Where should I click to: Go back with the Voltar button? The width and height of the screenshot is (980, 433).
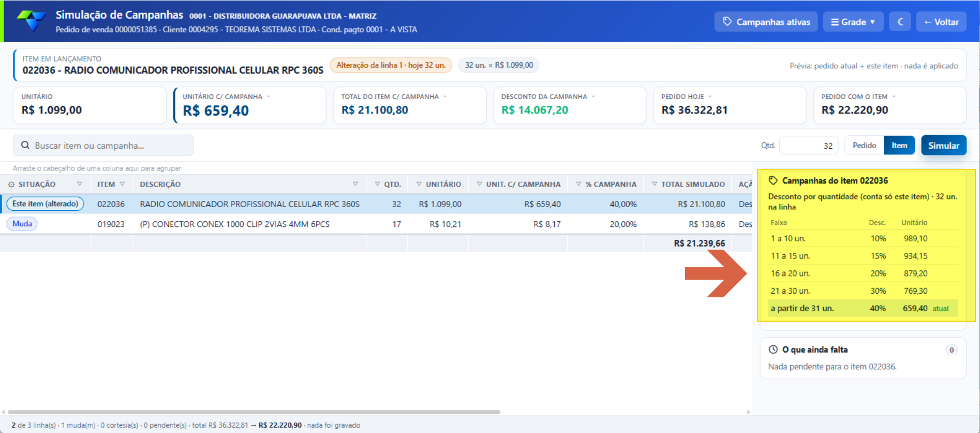(941, 22)
